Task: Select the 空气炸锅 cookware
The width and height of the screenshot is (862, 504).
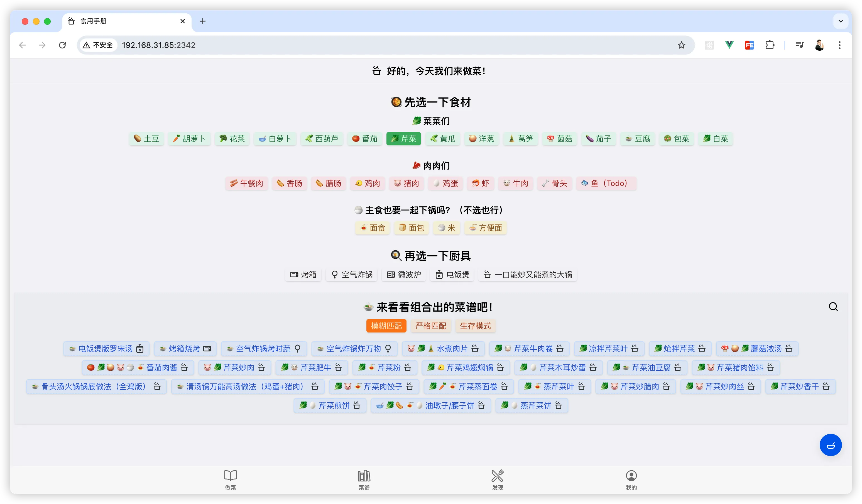Action: tap(352, 274)
